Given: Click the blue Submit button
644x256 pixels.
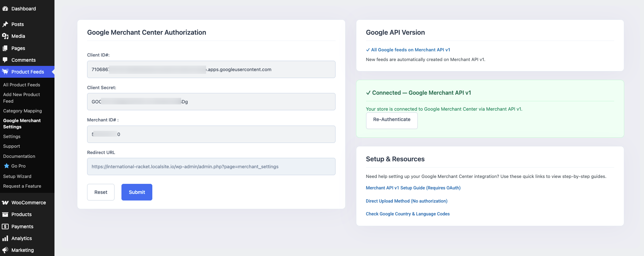Looking at the screenshot, I should click(137, 192).
